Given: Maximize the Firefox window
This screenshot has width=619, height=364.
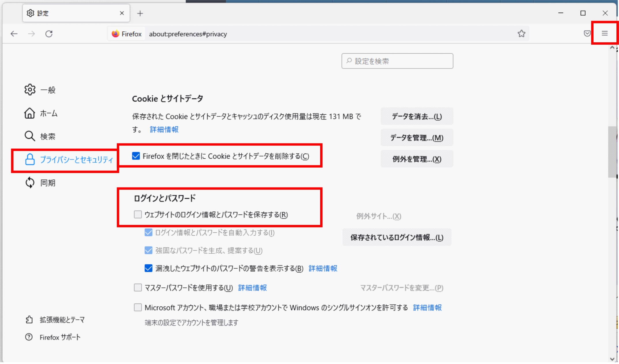Looking at the screenshot, I should click(583, 13).
